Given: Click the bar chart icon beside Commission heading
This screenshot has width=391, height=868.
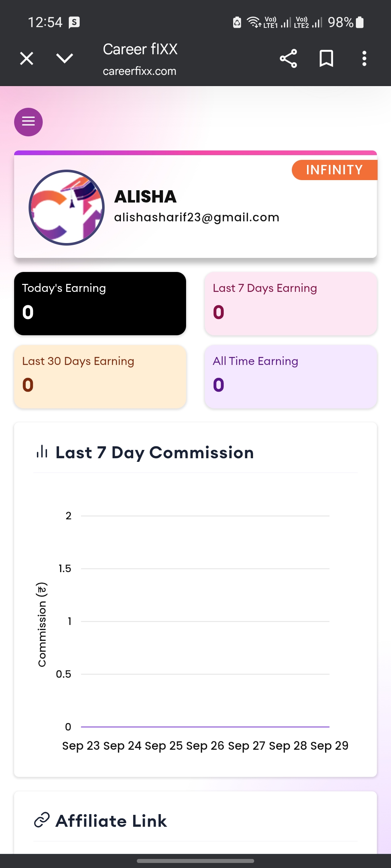Looking at the screenshot, I should [42, 452].
